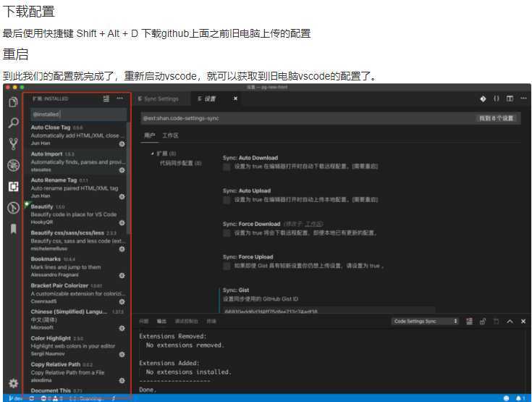
Task: Clear output with list icon in panel
Action: [469, 321]
